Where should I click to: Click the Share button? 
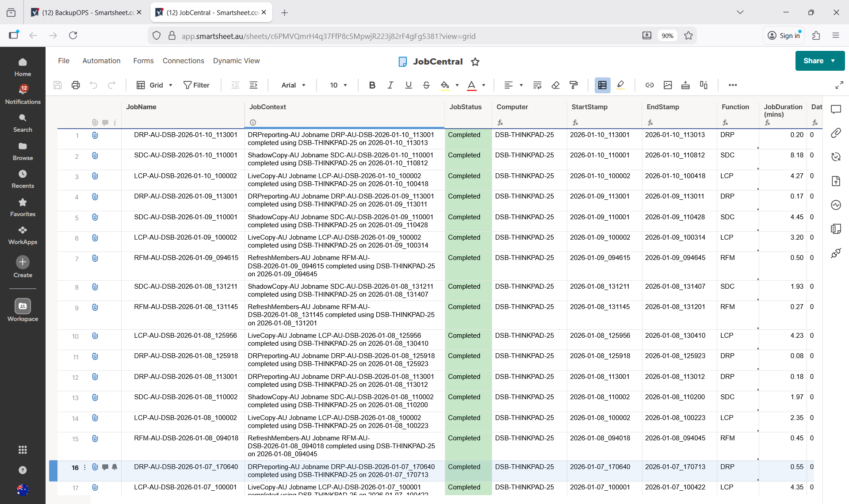[814, 61]
